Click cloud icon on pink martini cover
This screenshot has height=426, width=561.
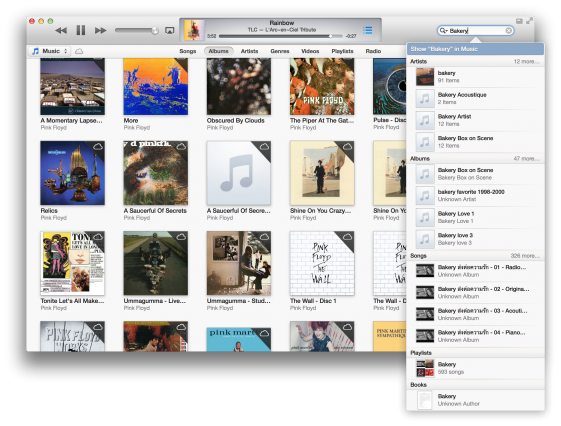coord(264,333)
